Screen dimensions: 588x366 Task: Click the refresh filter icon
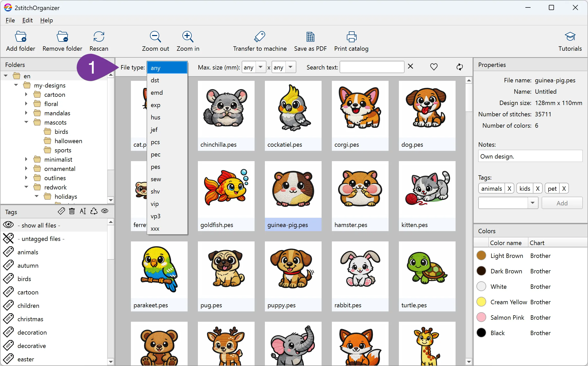coord(460,67)
